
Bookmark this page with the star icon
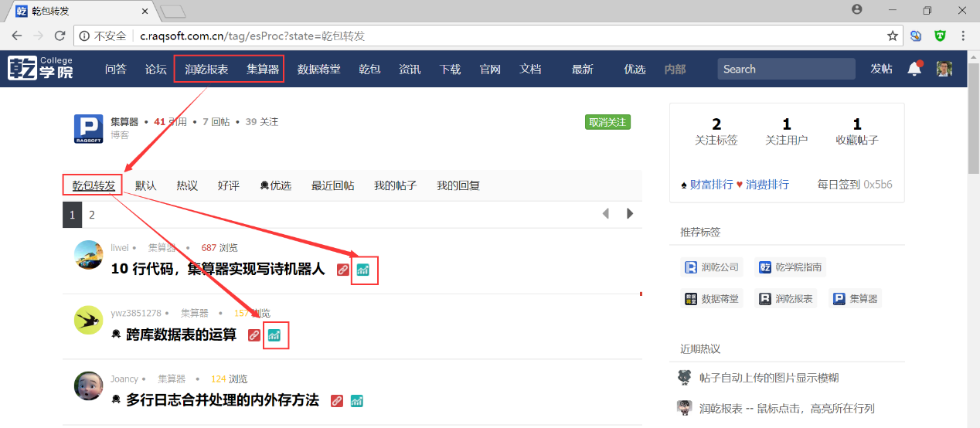(x=893, y=36)
